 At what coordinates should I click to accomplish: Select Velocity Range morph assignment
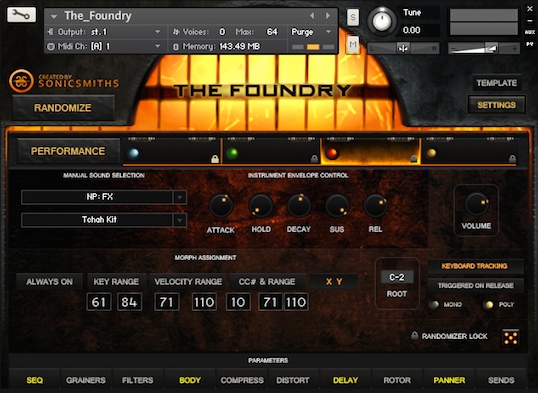(188, 282)
